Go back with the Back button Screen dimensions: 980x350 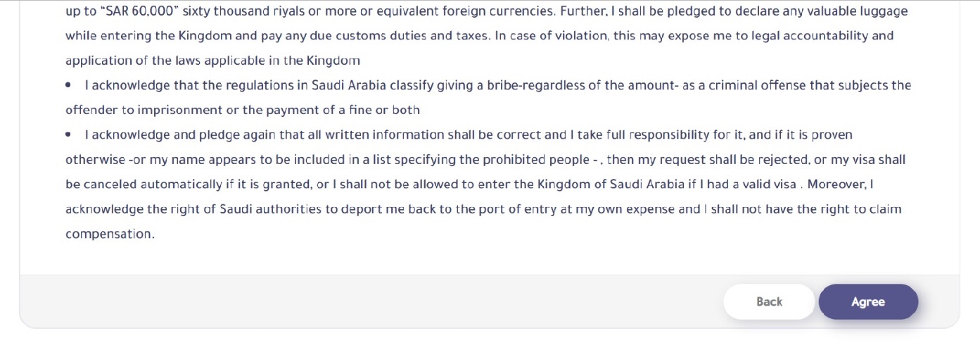(769, 301)
